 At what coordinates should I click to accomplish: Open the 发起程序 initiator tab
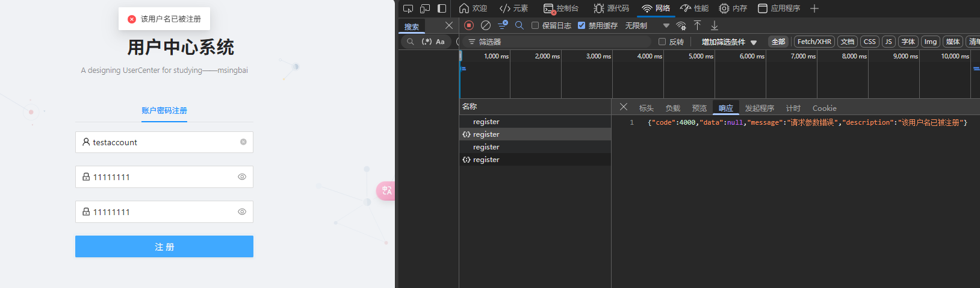[760, 108]
